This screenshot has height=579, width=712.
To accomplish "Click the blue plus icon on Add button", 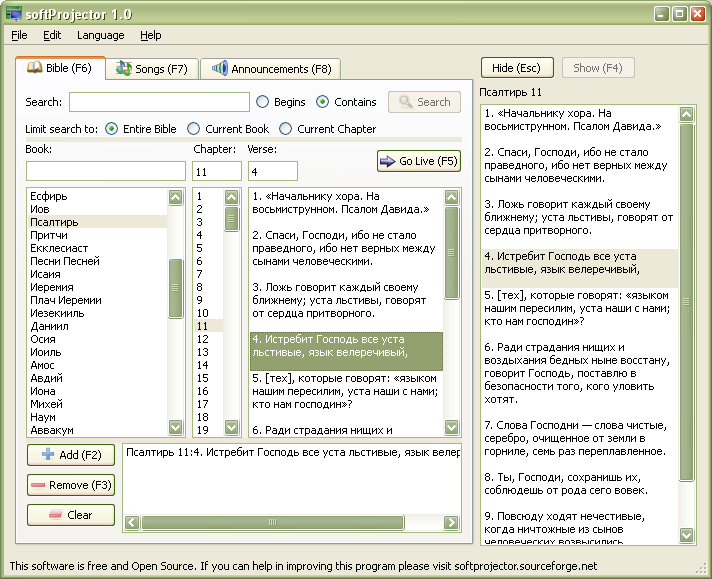I will click(48, 454).
